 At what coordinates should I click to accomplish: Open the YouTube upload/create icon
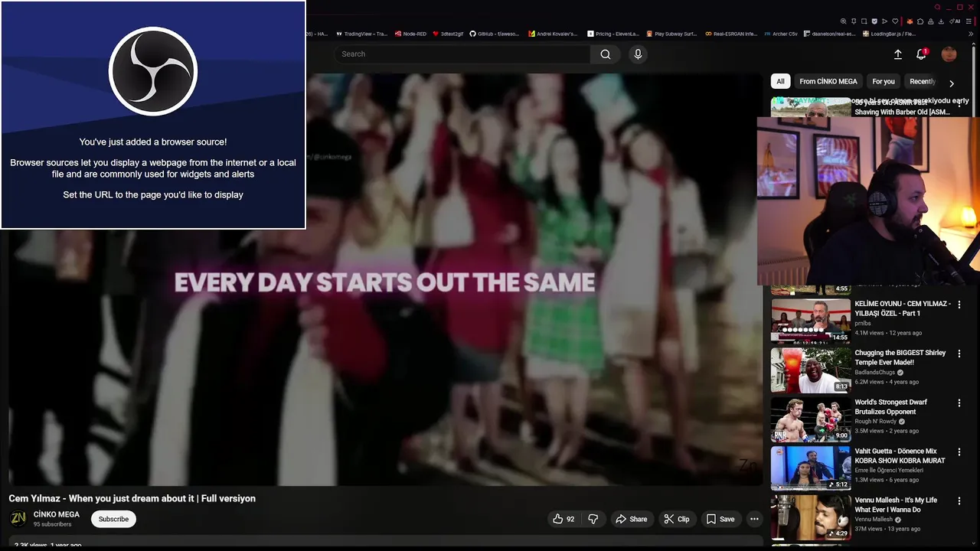point(898,54)
